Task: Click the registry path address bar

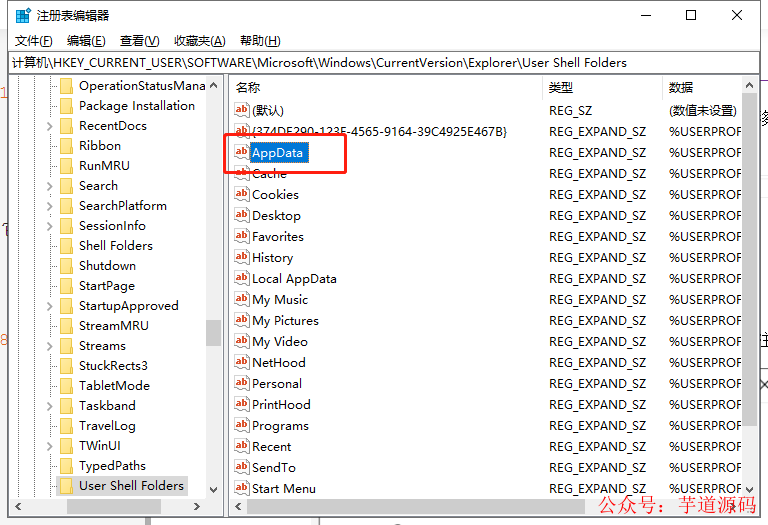Action: point(384,63)
